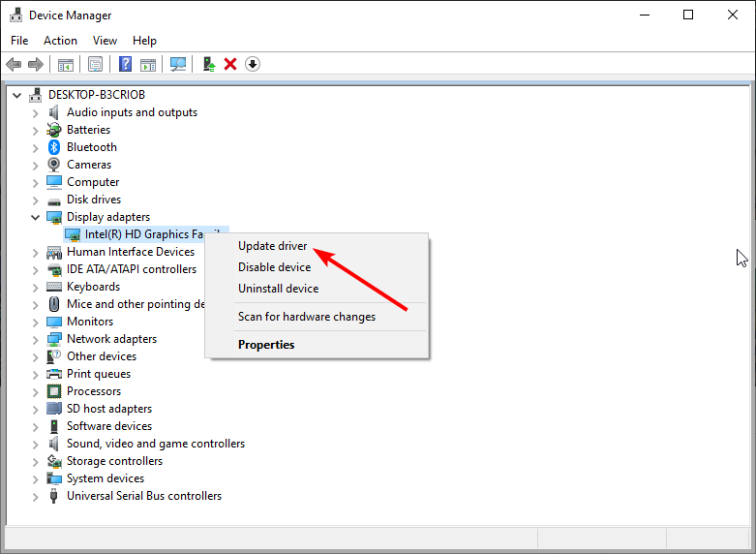Click the Print queues printer icon
The height and width of the screenshot is (554, 756).
[x=54, y=374]
